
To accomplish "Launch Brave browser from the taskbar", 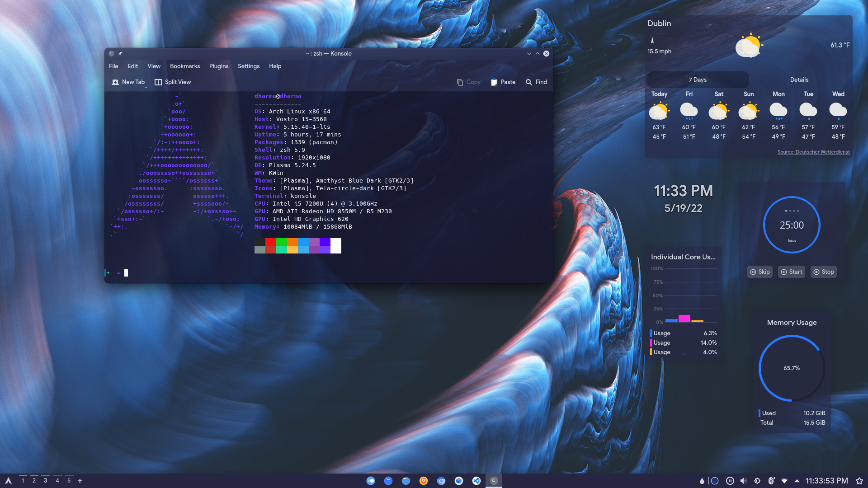I will [x=424, y=481].
